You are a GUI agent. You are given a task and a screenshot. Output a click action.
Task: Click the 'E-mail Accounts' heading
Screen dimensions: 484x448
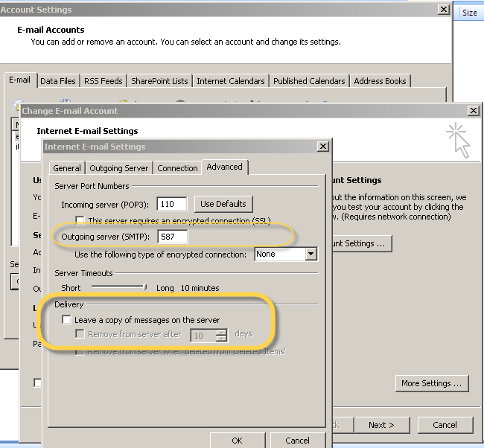[51, 30]
